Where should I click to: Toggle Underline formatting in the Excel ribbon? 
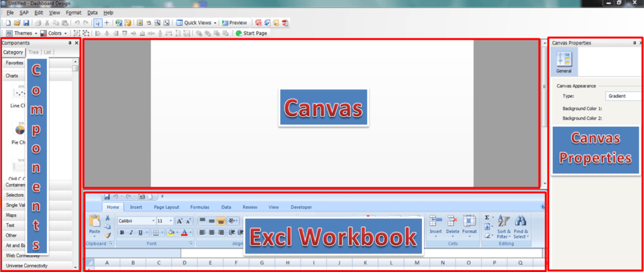point(141,232)
